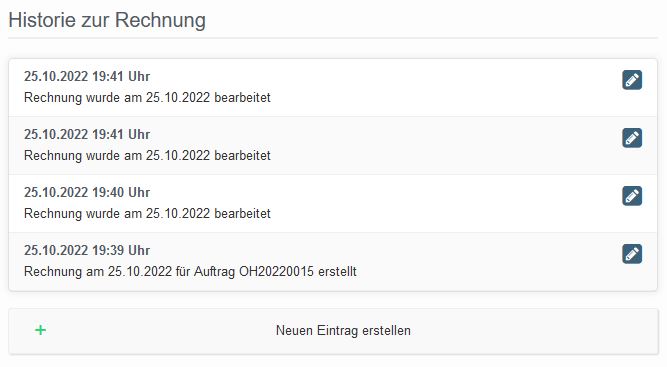Image resolution: width=667 pixels, height=367 pixels.
Task: Create a new entry via Neuen Eintrag erstellen
Action: pyautogui.click(x=333, y=331)
